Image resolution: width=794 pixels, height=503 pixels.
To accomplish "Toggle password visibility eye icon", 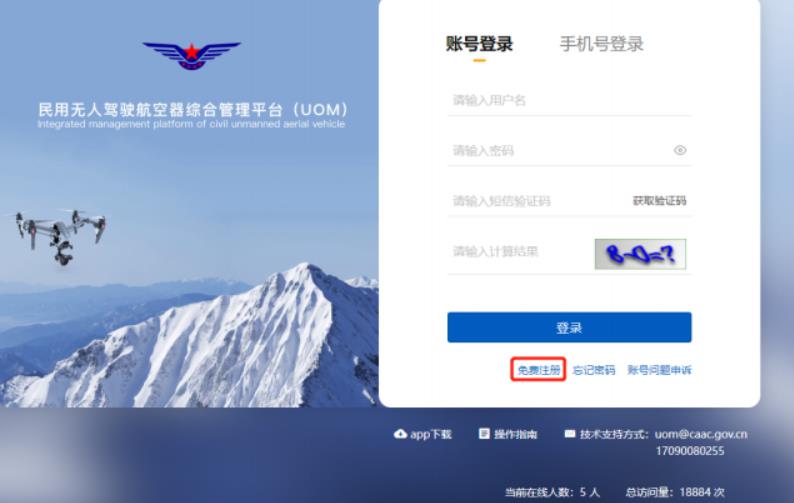I will click(x=680, y=150).
